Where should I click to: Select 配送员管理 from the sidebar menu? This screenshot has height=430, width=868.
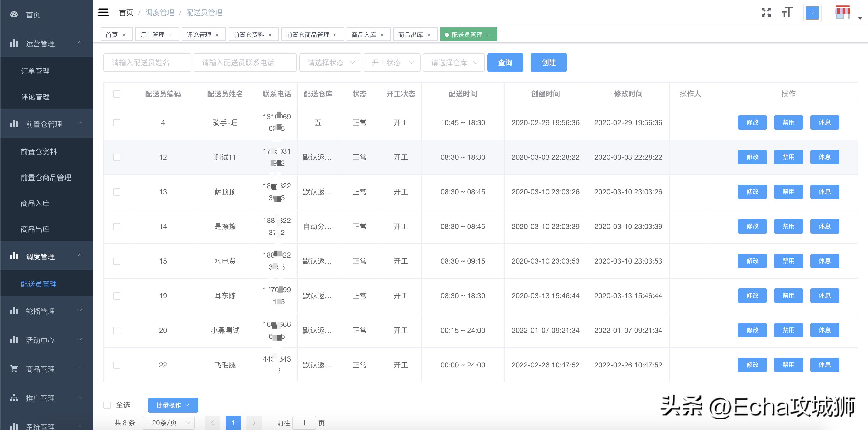tap(39, 284)
